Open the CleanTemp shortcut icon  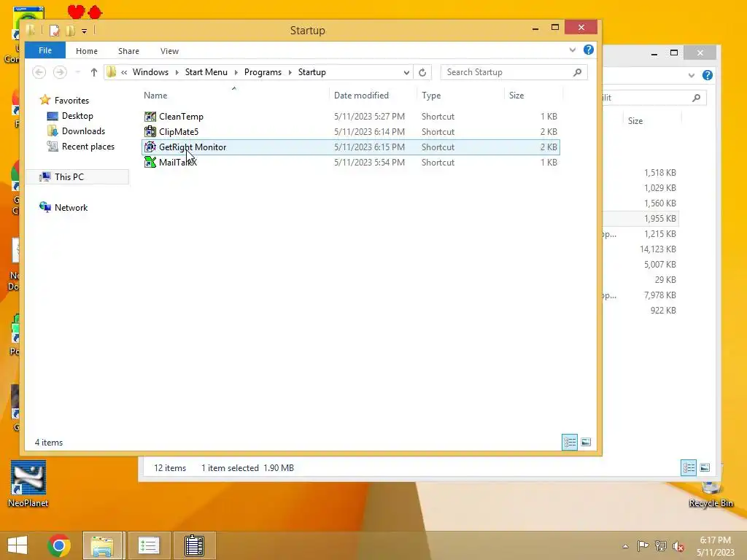[x=150, y=117]
